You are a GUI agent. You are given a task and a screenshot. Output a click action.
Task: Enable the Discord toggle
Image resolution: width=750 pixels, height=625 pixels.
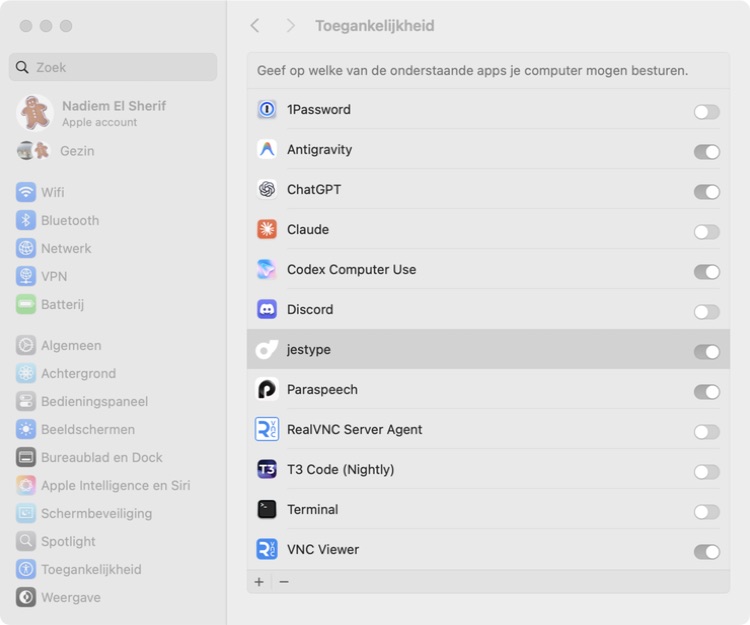pos(706,312)
